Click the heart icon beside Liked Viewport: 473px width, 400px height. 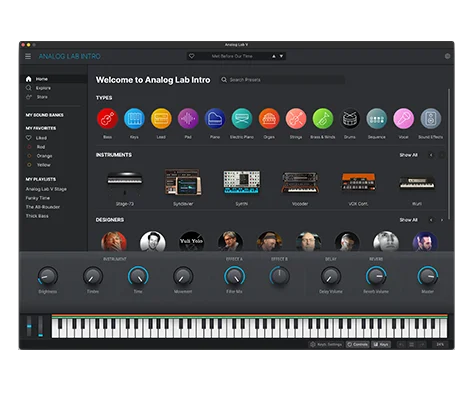pos(29,138)
